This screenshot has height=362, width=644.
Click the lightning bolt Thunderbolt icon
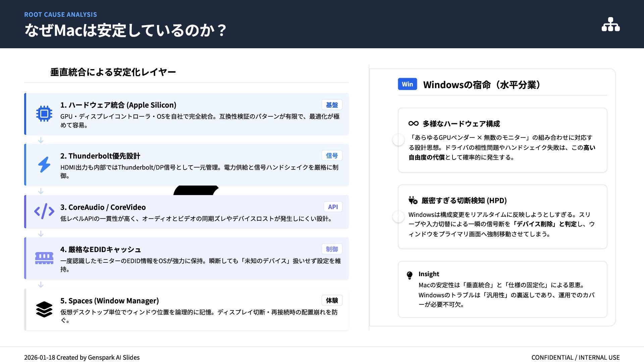pos(44,165)
